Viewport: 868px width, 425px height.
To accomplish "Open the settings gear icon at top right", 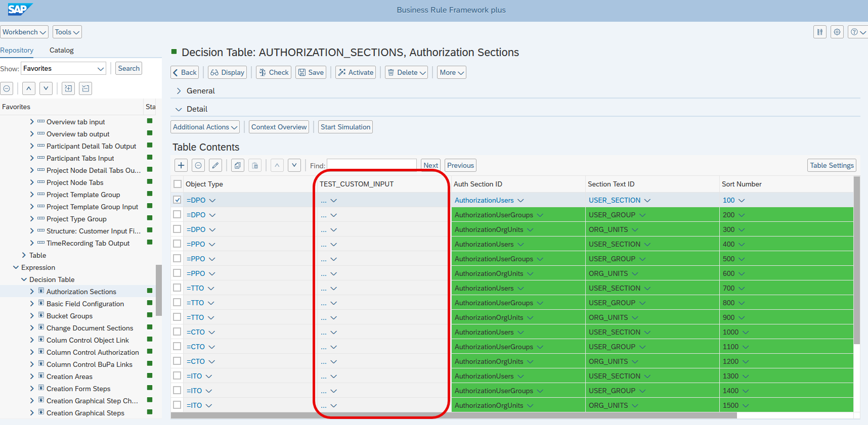I will tap(837, 32).
